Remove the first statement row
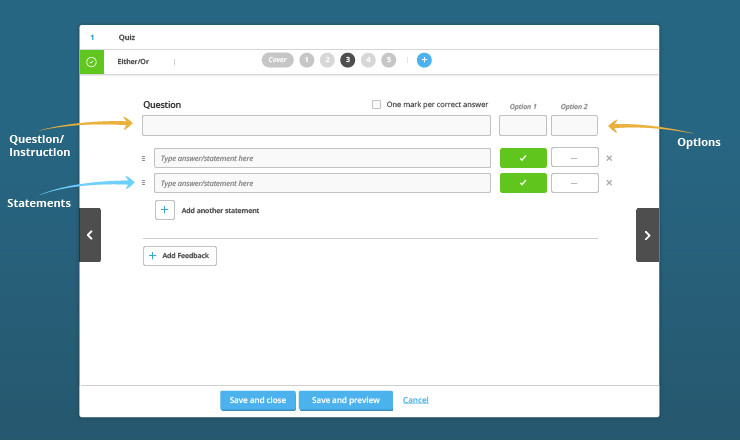Image resolution: width=740 pixels, height=440 pixels. (609, 158)
